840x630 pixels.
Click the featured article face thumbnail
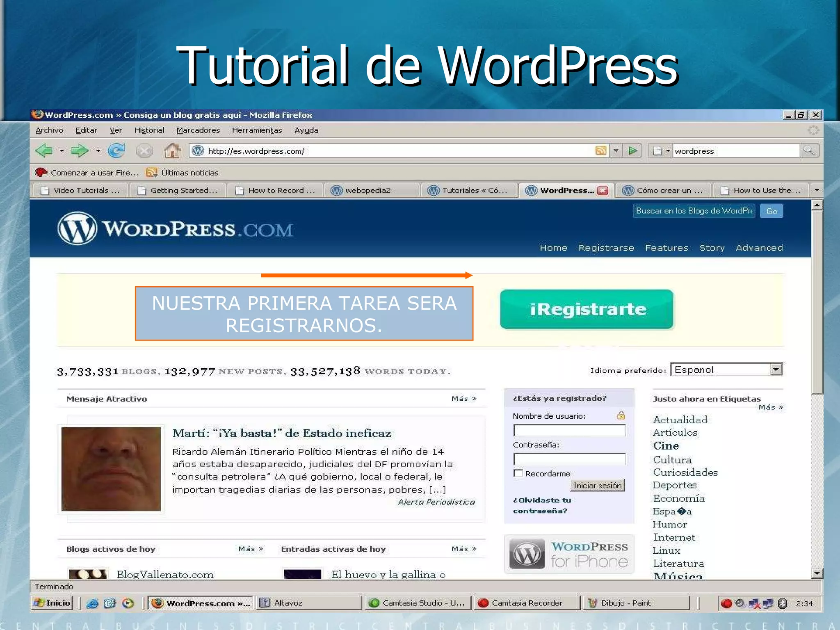[x=111, y=469]
